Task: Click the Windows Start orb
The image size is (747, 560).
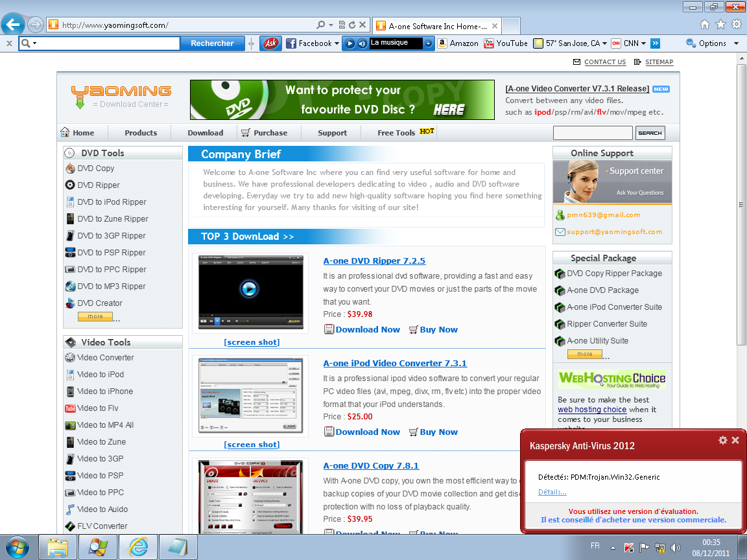Action: coord(17,548)
